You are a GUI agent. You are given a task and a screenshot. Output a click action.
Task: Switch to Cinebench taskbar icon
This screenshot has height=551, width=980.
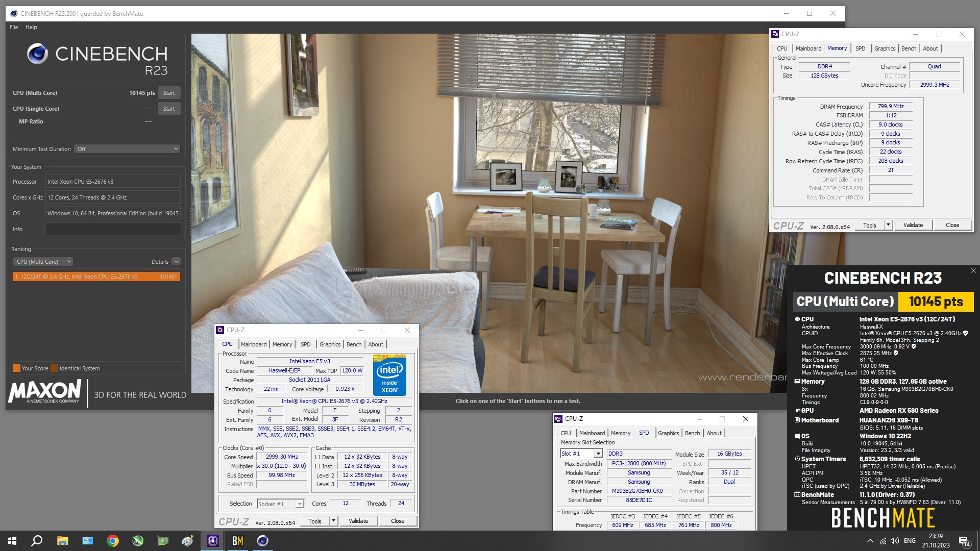point(262,541)
